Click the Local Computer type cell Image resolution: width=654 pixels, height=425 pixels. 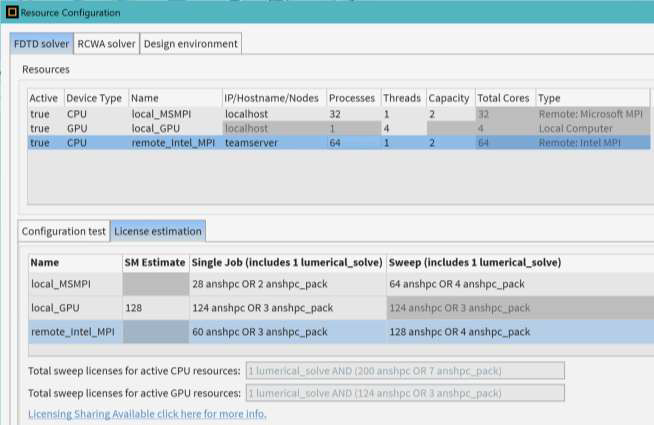point(592,128)
